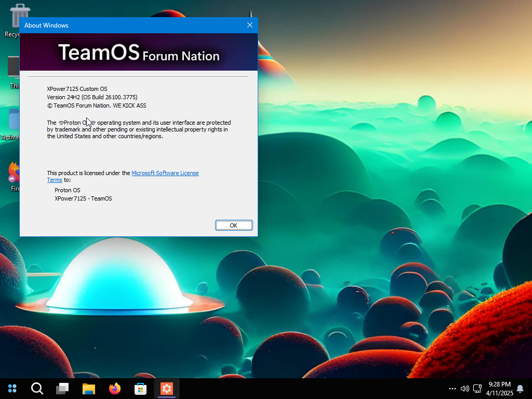Open Task View from the taskbar
The height and width of the screenshot is (399, 532).
coord(62,388)
